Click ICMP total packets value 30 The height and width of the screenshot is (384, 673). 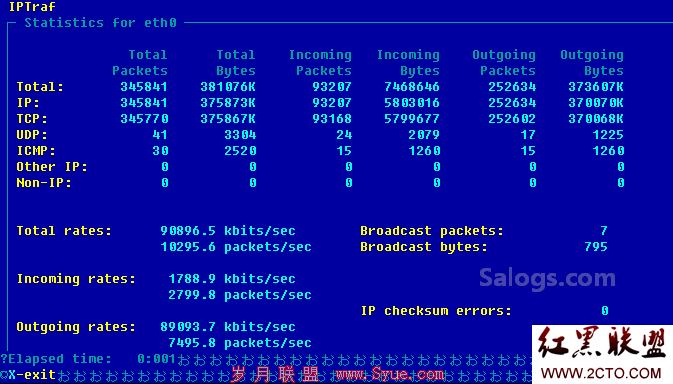tap(160, 151)
